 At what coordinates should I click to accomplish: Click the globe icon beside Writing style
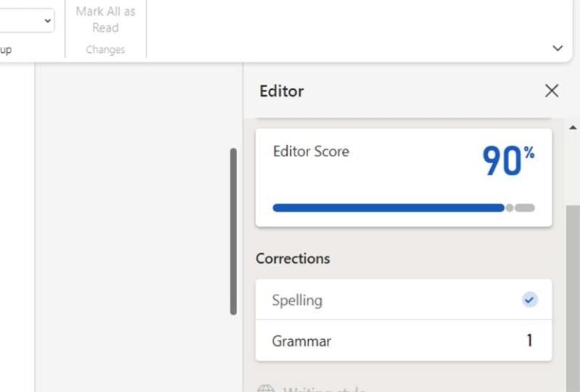[266, 388]
